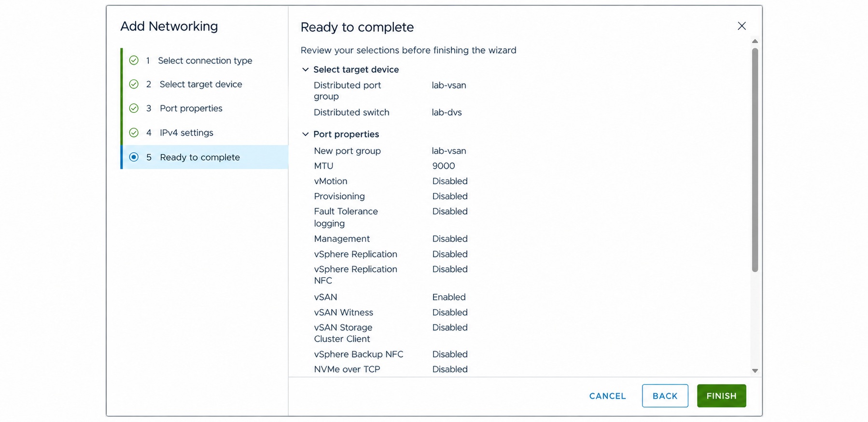Viewport: 868px width, 422px height.
Task: Click the checkmark icon for Select target device
Action: (134, 84)
